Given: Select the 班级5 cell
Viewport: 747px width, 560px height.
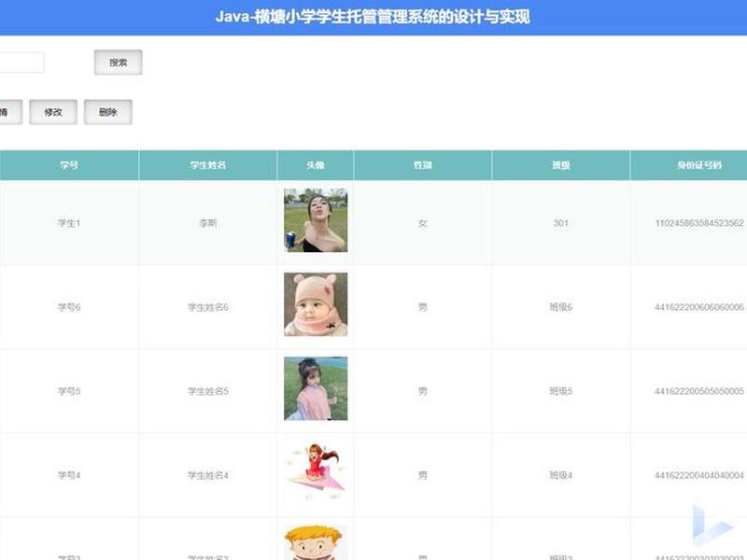Looking at the screenshot, I should pyautogui.click(x=561, y=391).
